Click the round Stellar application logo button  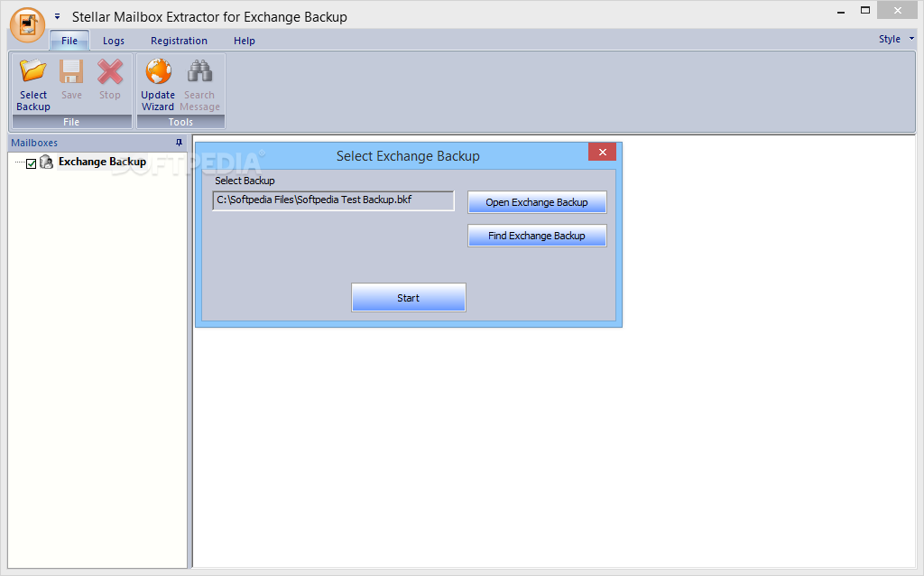tap(27, 24)
